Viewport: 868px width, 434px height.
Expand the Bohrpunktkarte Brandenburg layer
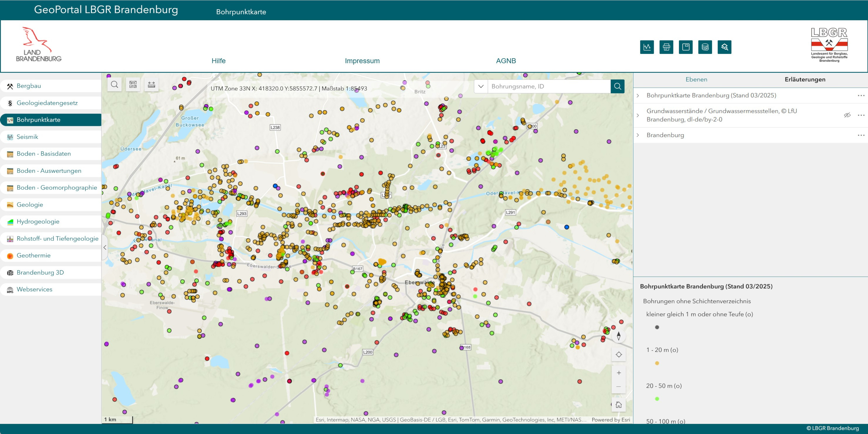[x=638, y=96]
